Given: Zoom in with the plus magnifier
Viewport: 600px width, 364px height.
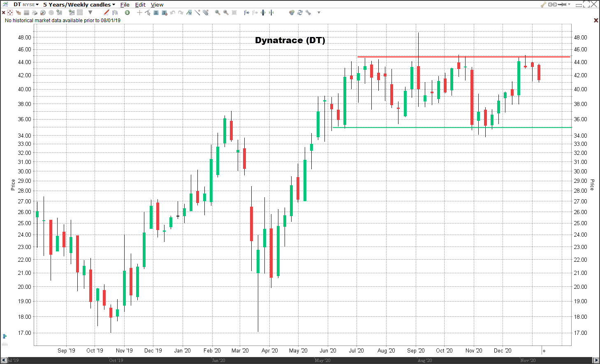Looking at the screenshot, I should (218, 13).
